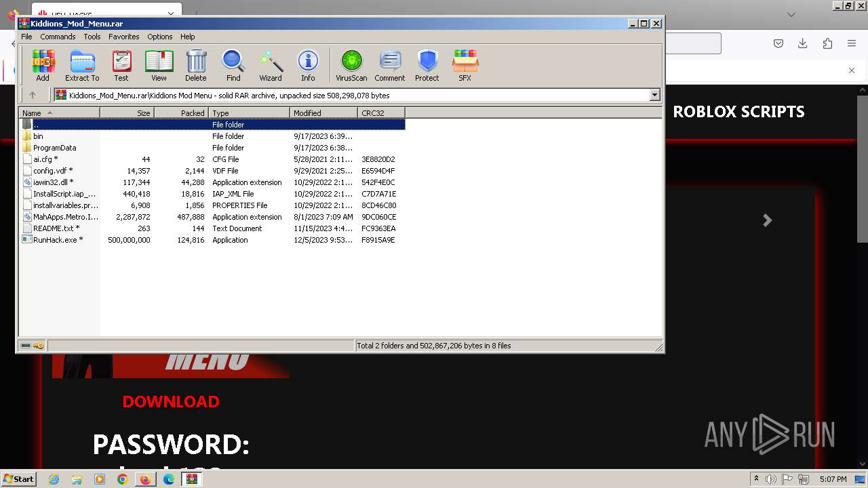Open Firefox downloads icon
Screen dimensions: 868x488
click(802, 43)
